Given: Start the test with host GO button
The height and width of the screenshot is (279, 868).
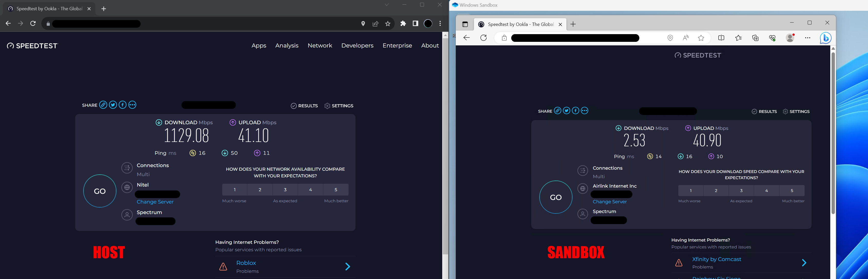Looking at the screenshot, I should click(100, 191).
